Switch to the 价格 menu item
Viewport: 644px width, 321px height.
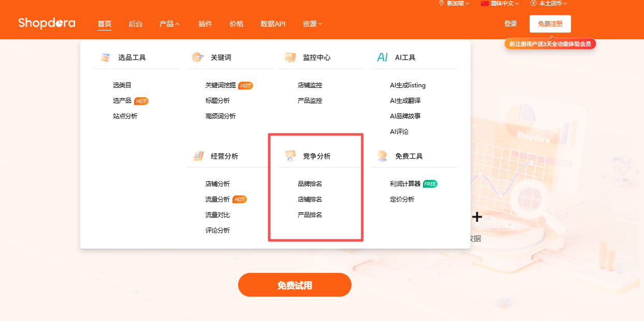pos(236,24)
